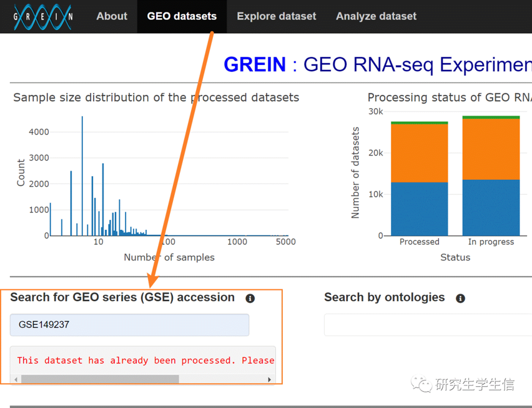Switch to the GEO datasets tab
Image resolution: width=532 pixels, height=408 pixels.
click(182, 16)
